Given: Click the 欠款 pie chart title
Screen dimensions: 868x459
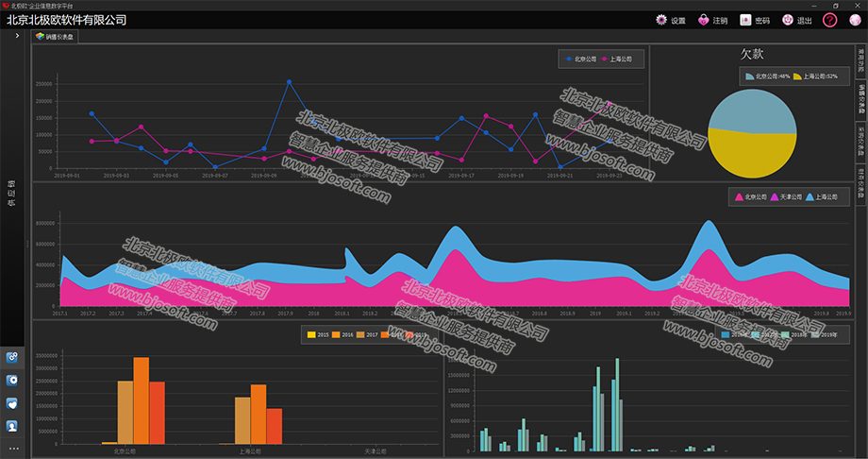Looking at the screenshot, I should coord(752,54).
